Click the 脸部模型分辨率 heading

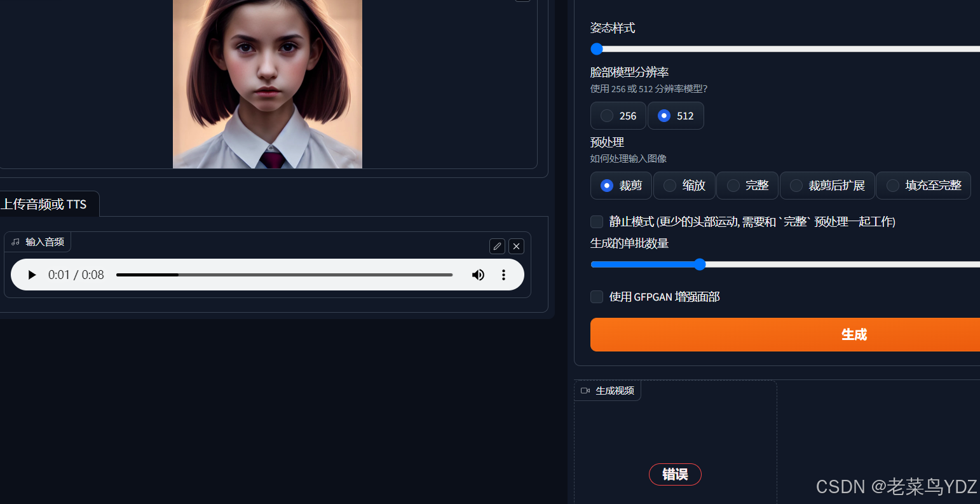point(629,72)
